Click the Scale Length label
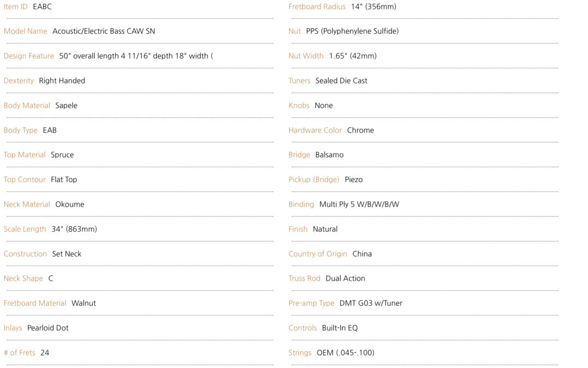This screenshot has width=588, height=368. pos(24,229)
